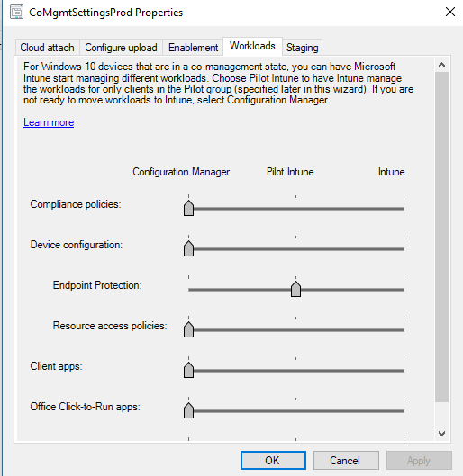Screen dimensions: 463x476
Task: Click the properties window title icon
Action: [x=16, y=12]
